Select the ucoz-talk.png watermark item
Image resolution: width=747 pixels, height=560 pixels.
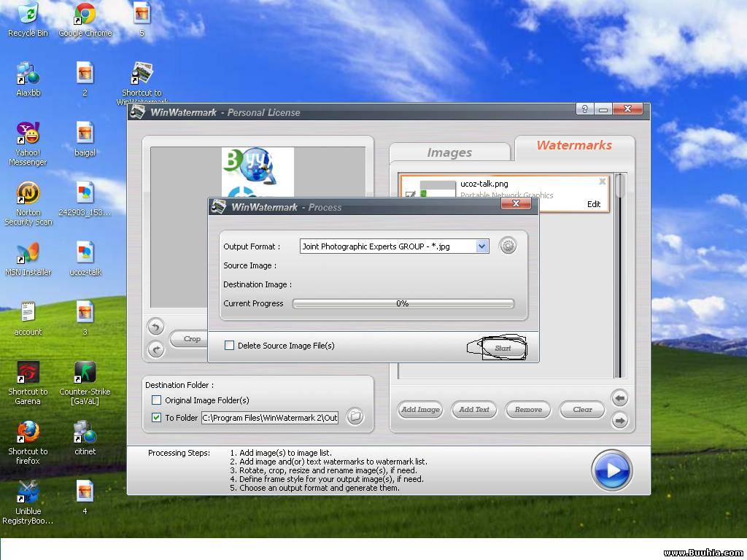(505, 192)
